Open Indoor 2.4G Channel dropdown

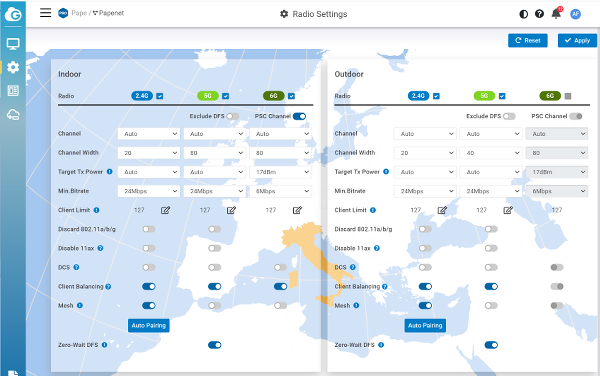[x=149, y=134]
